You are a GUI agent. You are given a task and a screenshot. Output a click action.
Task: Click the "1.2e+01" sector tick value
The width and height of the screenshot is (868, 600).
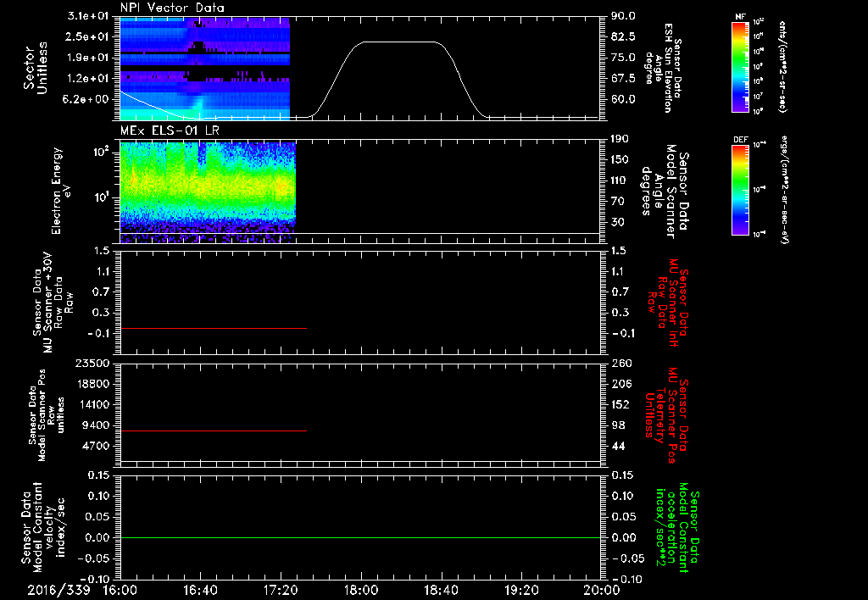tap(88, 79)
